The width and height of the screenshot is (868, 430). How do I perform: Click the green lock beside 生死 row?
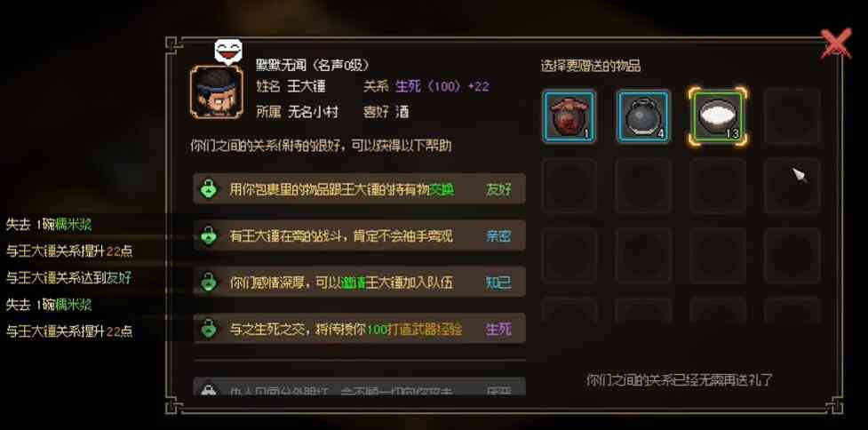(208, 329)
